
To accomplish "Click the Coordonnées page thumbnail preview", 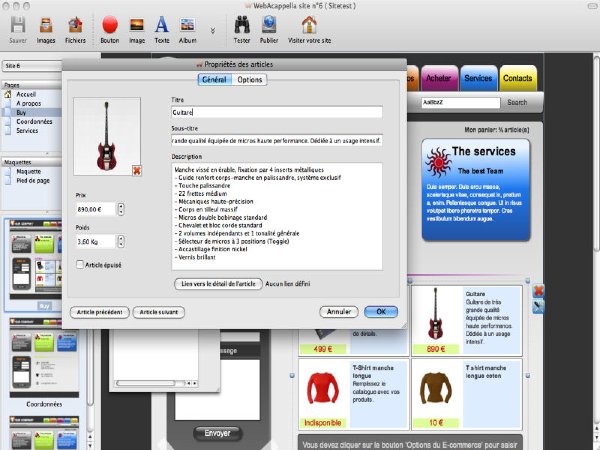I will pyautogui.click(x=44, y=358).
